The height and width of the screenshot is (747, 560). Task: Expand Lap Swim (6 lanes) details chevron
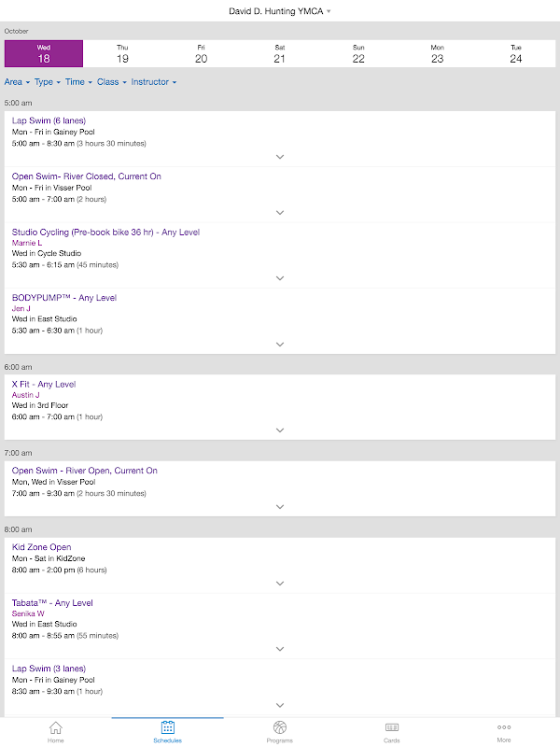pos(280,157)
